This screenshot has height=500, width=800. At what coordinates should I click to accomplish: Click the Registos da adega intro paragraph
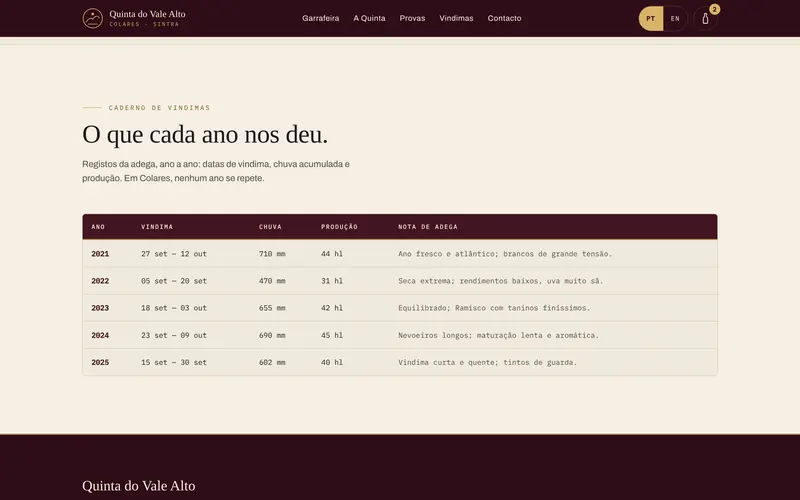pos(216,171)
